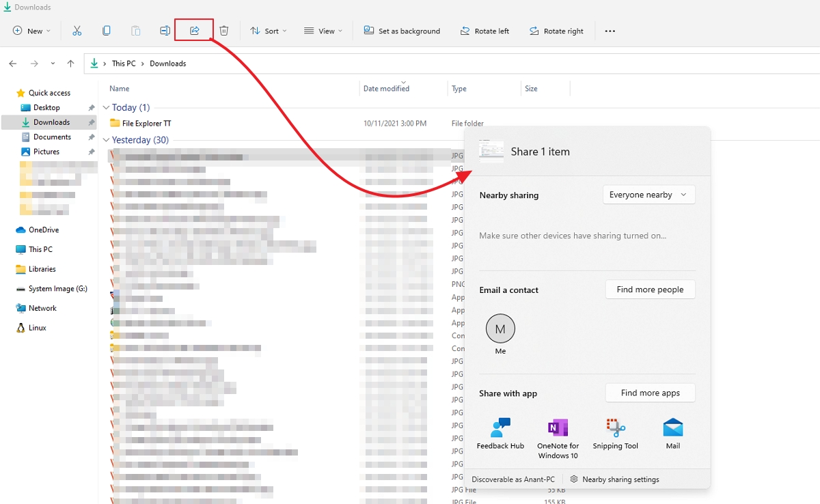Click the Pin icon beside Pictures
This screenshot has width=820, height=504.
coord(92,152)
